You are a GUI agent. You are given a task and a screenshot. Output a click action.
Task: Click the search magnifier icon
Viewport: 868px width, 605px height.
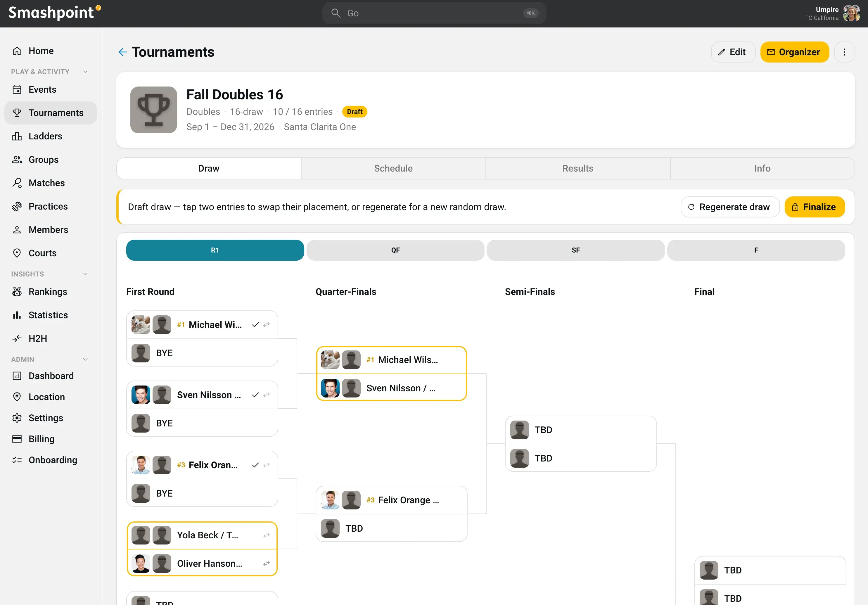tap(336, 13)
